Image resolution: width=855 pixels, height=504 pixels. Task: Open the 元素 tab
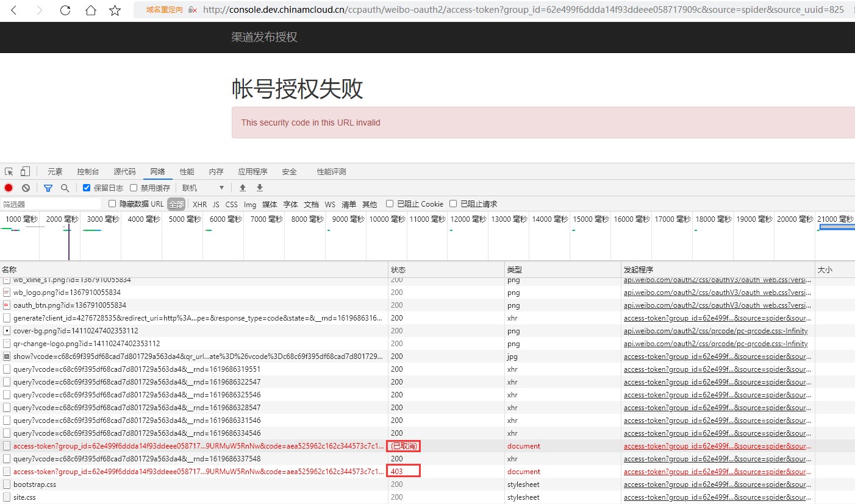(x=55, y=172)
